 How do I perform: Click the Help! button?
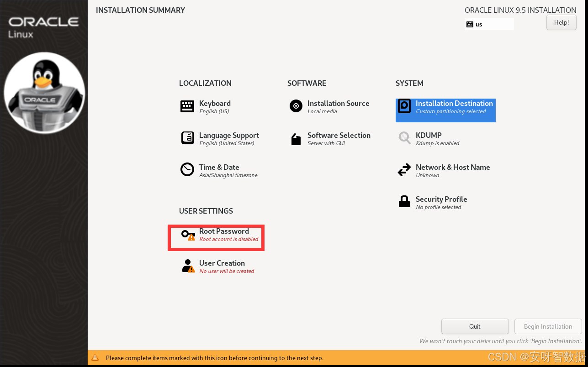point(562,22)
